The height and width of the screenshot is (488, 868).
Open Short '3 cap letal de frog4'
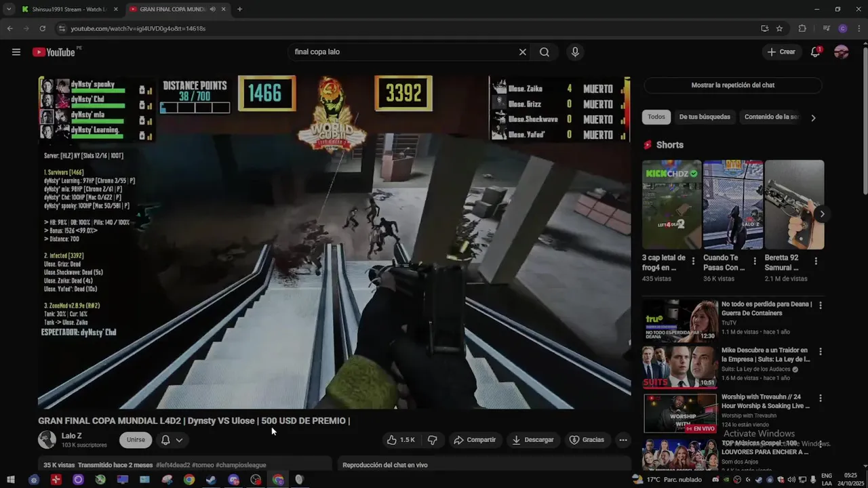coord(672,205)
